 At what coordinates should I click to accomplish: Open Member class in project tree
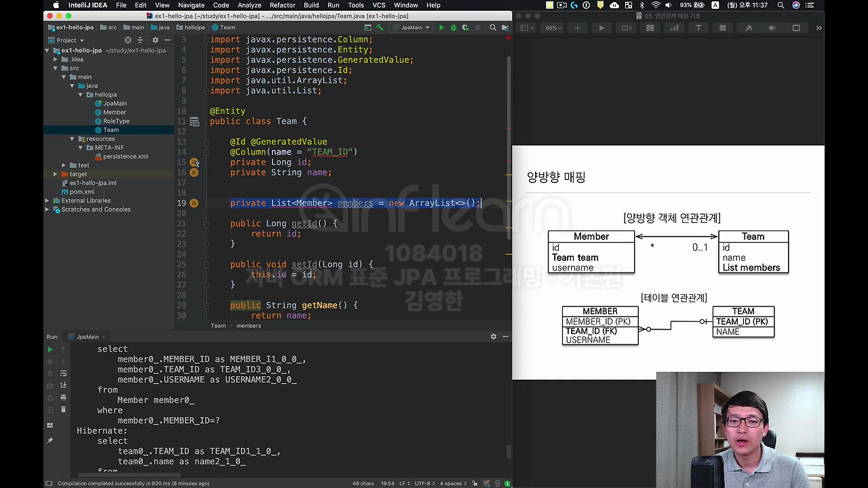point(115,113)
